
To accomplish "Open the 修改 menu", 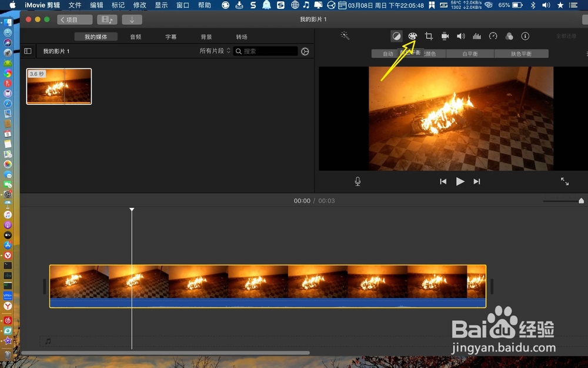I will tap(139, 5).
